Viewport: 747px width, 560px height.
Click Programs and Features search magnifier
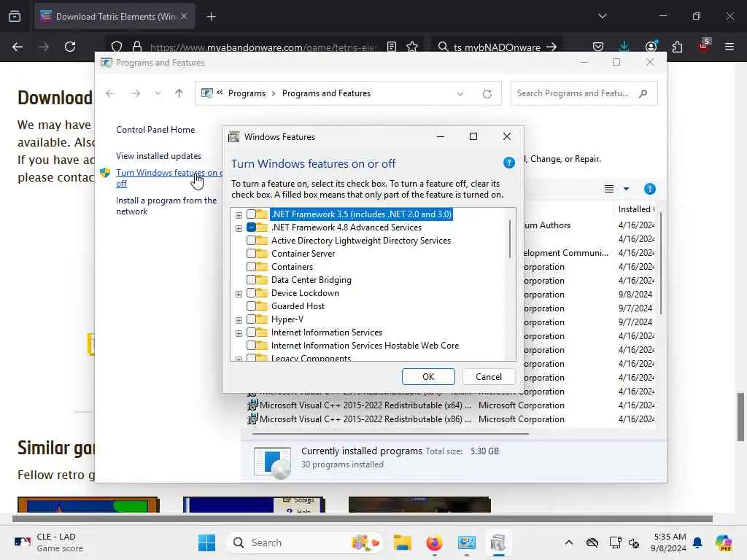(643, 93)
